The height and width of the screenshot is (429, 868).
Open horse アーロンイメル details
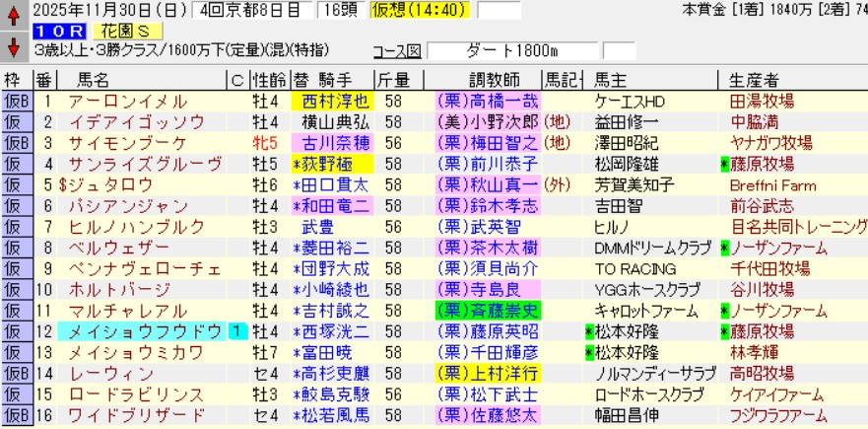(115, 101)
